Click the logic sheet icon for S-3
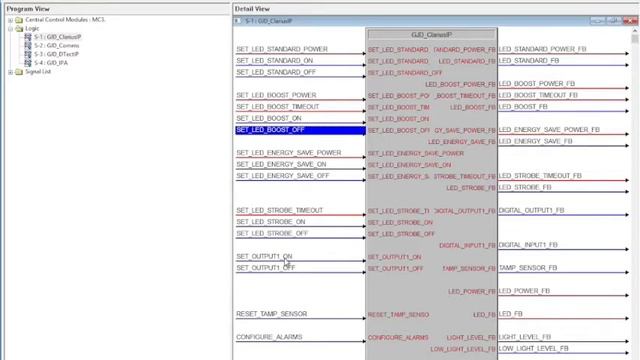Screen dimensions: 640x360 pos(28,54)
